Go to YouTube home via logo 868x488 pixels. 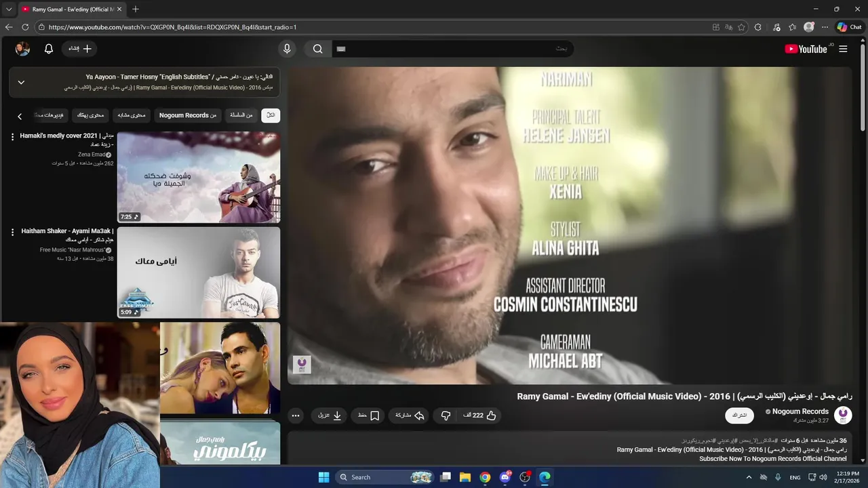pyautogui.click(x=806, y=49)
